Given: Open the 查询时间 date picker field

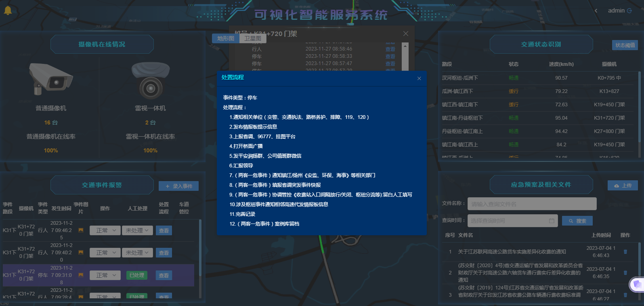Looking at the screenshot, I should [512, 221].
